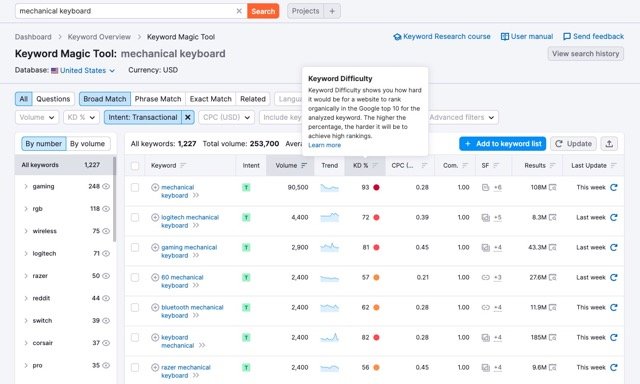This screenshot has width=640, height=384.
Task: Select the Broad Match tab
Action: (x=105, y=99)
